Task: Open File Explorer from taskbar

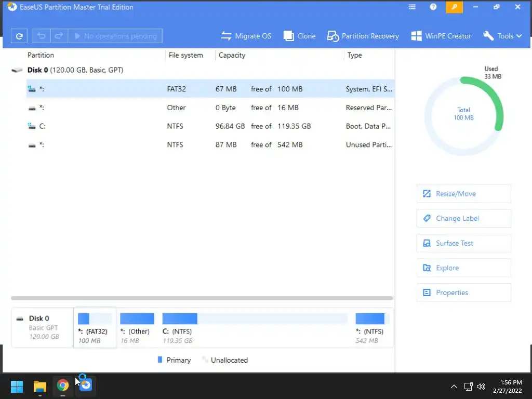Action: 39,386
